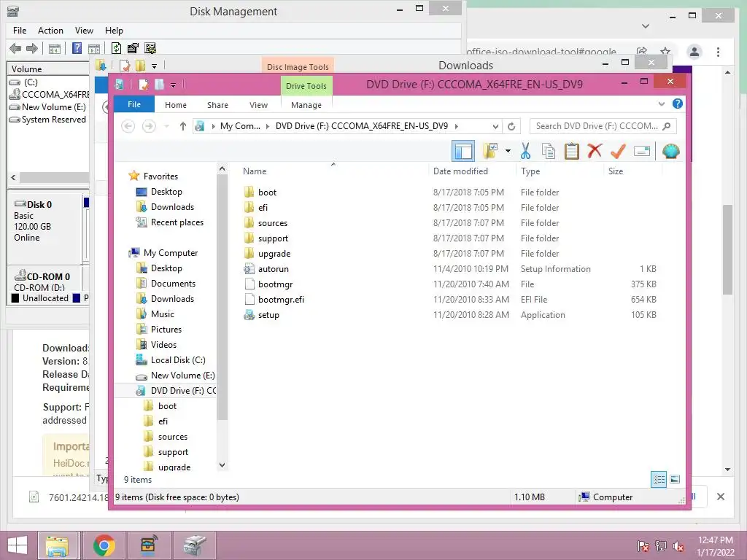Click Refresh button beside the address bar
Image resolution: width=747 pixels, height=560 pixels.
pyautogui.click(x=511, y=126)
